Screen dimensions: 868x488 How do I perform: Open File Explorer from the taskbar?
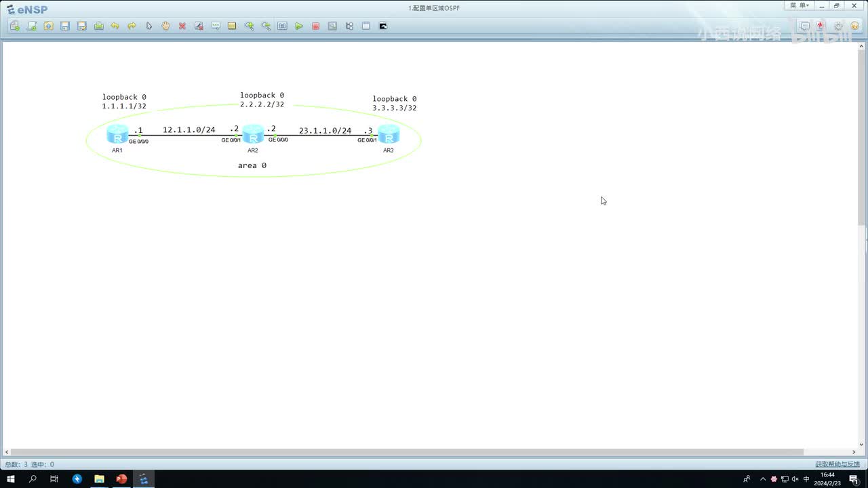99,479
